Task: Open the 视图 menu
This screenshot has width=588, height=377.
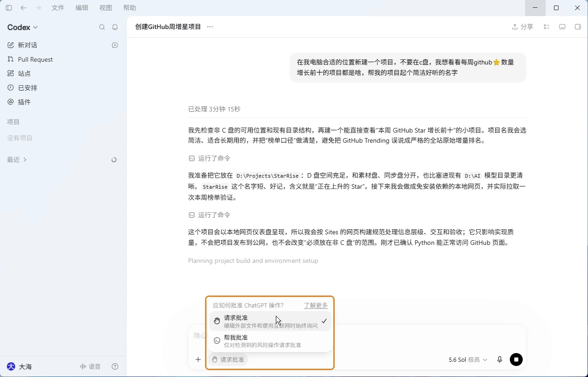Action: pyautogui.click(x=106, y=8)
